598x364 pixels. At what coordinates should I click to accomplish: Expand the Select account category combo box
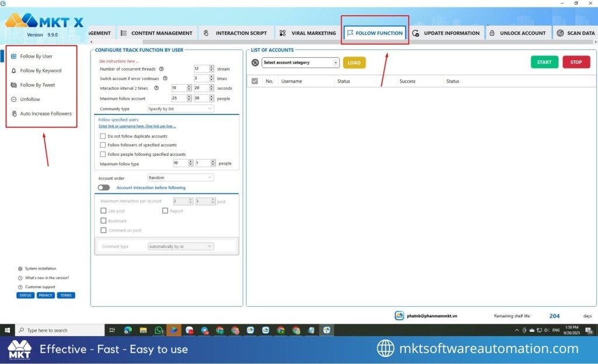pyautogui.click(x=300, y=62)
